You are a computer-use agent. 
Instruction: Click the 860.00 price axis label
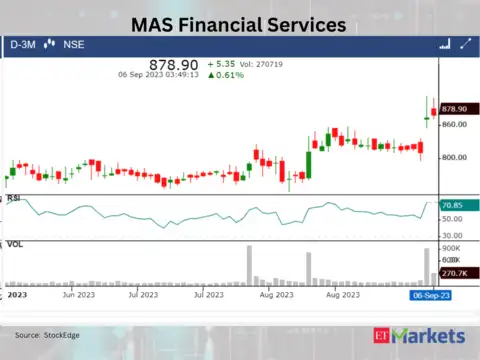click(x=454, y=125)
